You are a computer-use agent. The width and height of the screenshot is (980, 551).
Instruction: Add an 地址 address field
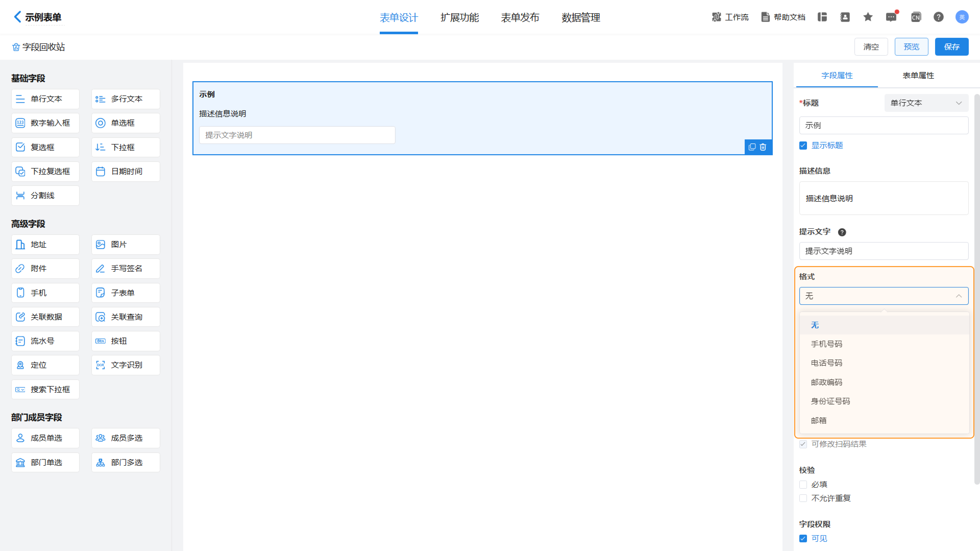pyautogui.click(x=45, y=245)
